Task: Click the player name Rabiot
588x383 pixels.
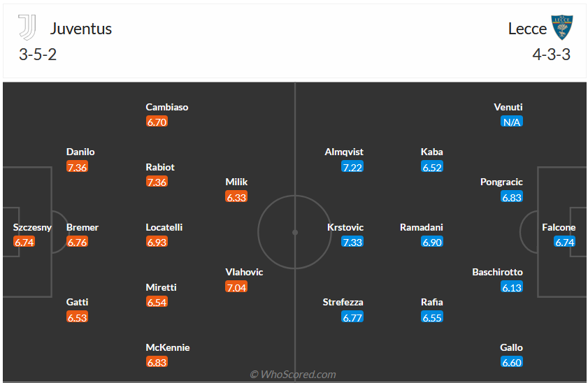Action: coord(160,167)
